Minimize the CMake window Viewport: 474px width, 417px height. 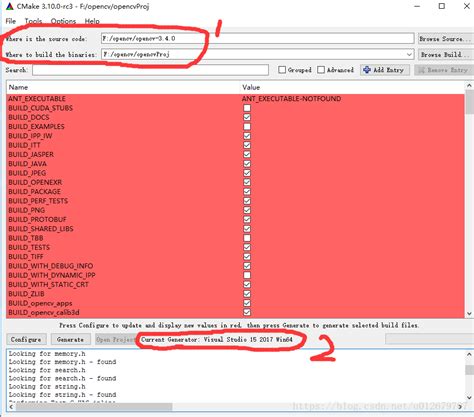417,6
